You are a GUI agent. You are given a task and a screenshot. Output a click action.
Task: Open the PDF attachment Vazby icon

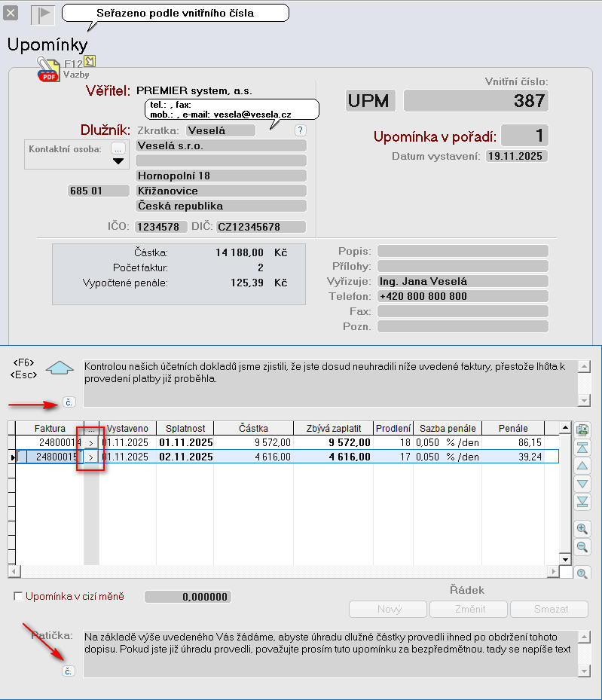49,70
